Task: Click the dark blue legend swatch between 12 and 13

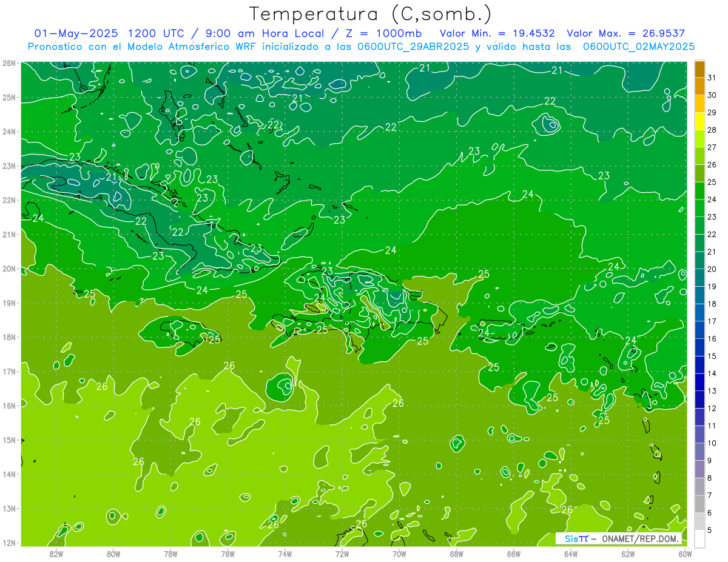Action: coord(699,400)
